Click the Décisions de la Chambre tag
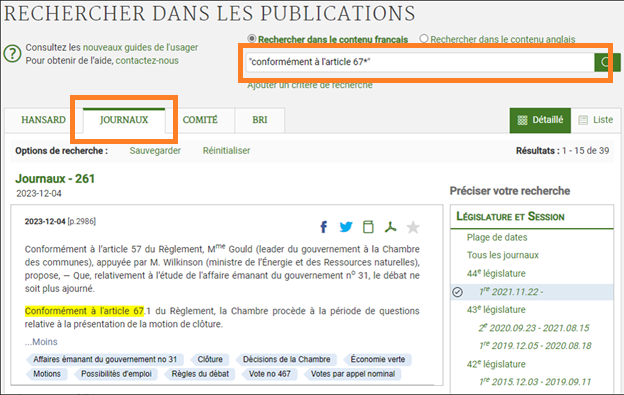The image size is (624, 395). pyautogui.click(x=287, y=360)
